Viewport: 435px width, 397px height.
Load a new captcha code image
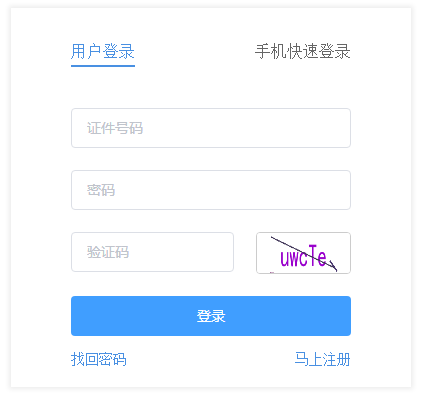[x=303, y=253]
